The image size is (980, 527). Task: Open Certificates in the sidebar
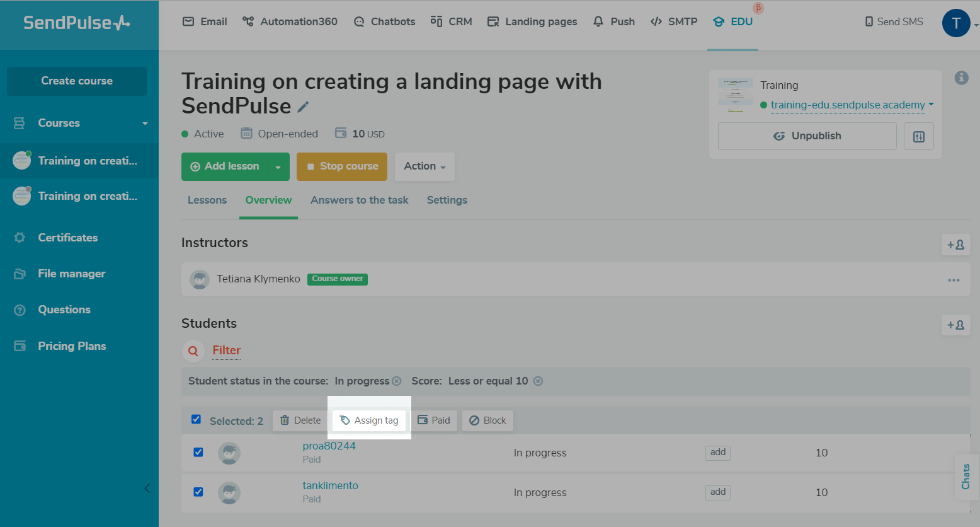(x=68, y=238)
